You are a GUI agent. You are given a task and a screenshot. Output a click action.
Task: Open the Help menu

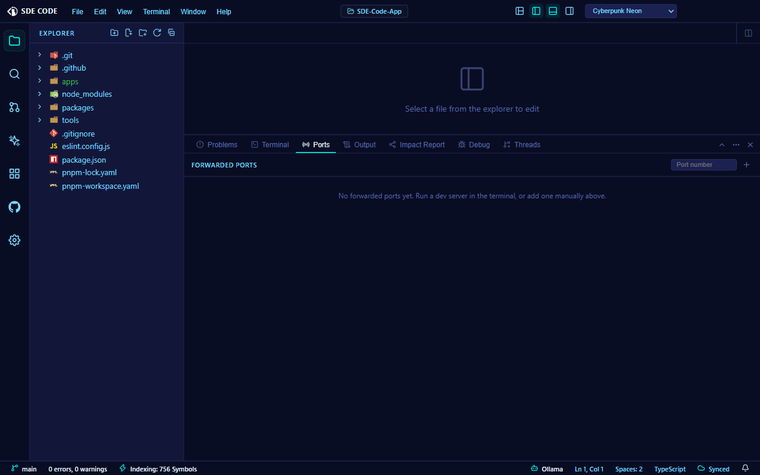pos(223,12)
